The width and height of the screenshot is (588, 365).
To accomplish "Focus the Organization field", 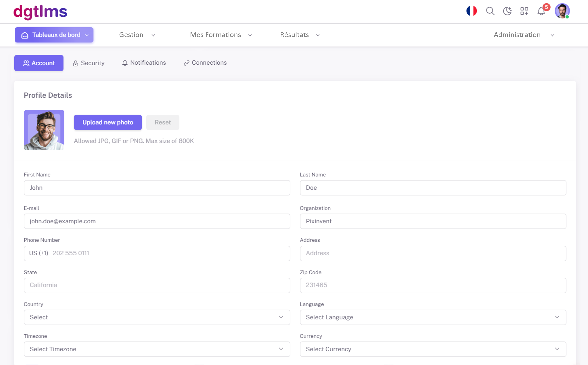I will (x=433, y=221).
